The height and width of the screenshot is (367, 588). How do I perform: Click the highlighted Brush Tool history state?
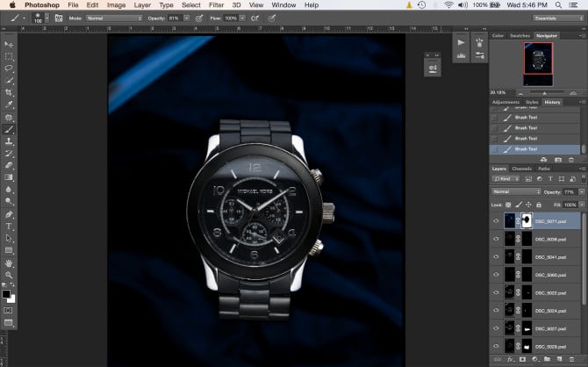535,149
